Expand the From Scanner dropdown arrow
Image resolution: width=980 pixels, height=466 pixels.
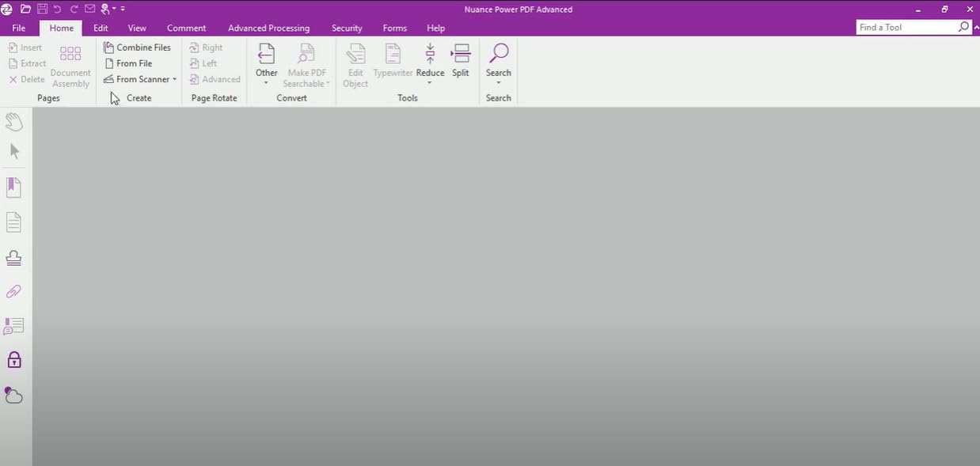pyautogui.click(x=174, y=79)
